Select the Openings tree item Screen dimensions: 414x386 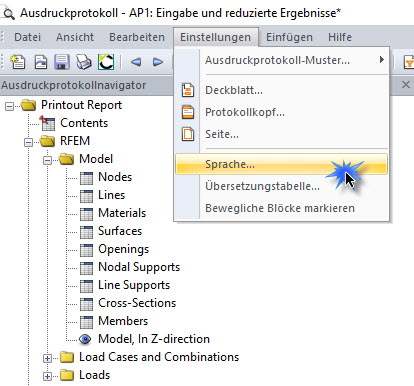tap(123, 249)
